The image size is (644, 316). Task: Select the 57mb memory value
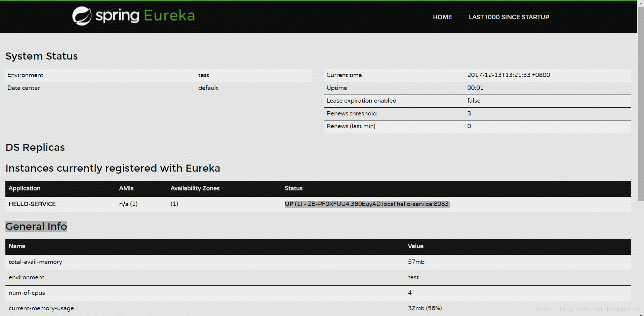(x=416, y=262)
